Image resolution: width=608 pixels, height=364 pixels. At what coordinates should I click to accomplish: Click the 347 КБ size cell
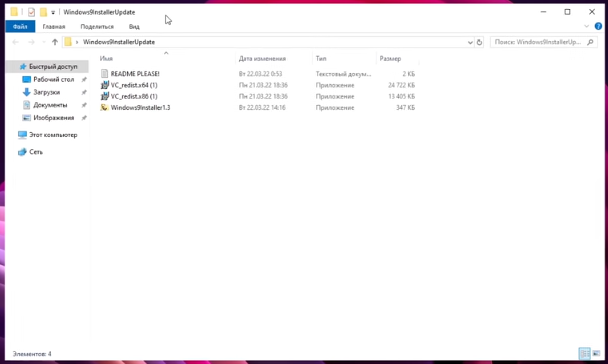point(405,107)
